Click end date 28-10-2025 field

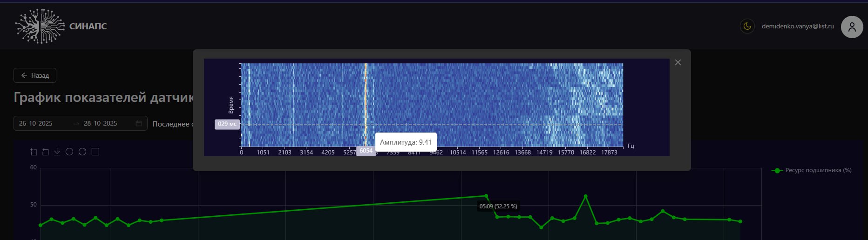pos(101,123)
